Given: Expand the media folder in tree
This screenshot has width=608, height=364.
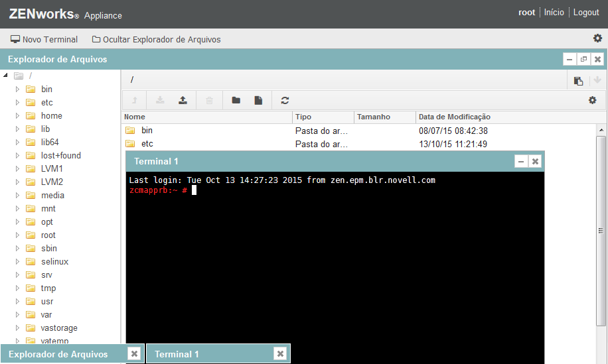Looking at the screenshot, I should (x=17, y=195).
